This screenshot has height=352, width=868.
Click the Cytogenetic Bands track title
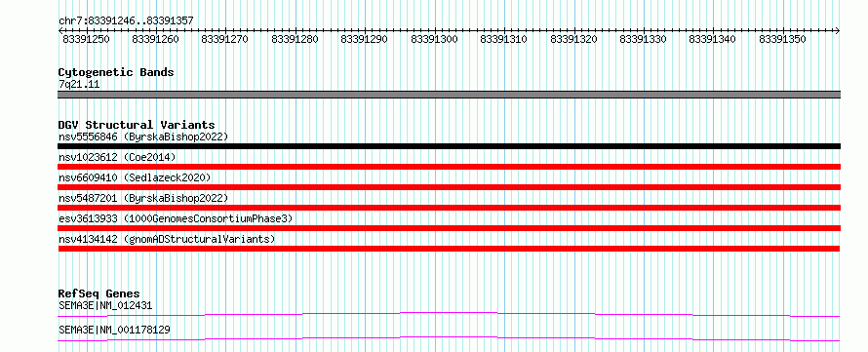pyautogui.click(x=116, y=72)
